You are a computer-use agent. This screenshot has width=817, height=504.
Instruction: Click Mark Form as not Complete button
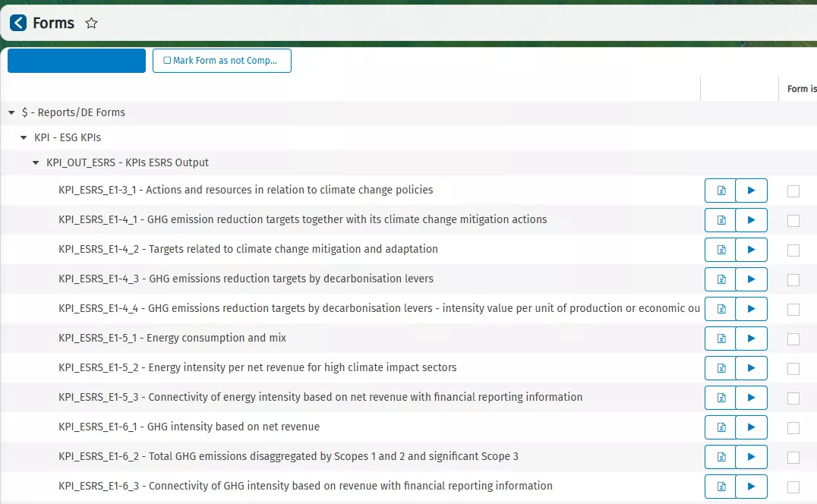pyautogui.click(x=222, y=61)
